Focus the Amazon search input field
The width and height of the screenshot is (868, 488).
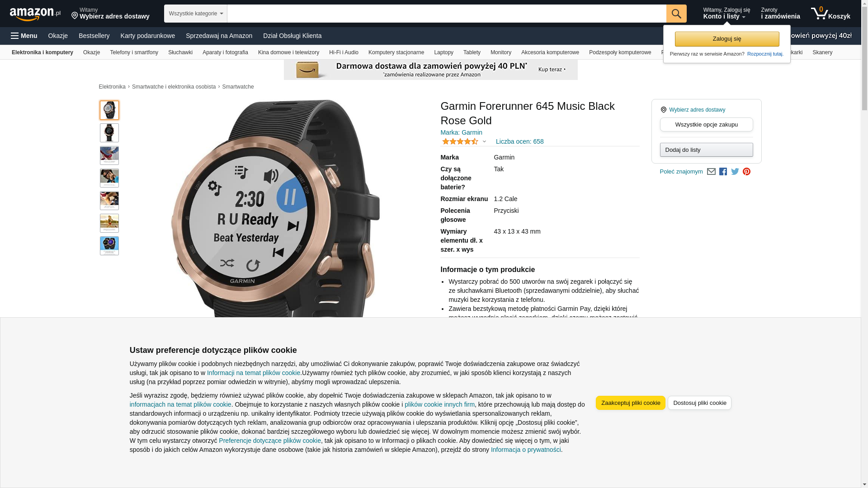[x=446, y=14]
